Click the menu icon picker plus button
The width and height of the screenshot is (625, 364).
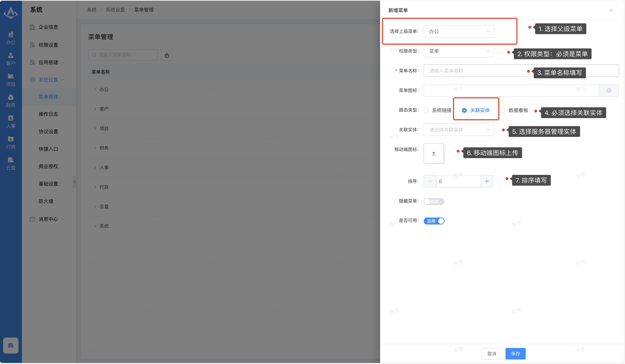click(609, 91)
